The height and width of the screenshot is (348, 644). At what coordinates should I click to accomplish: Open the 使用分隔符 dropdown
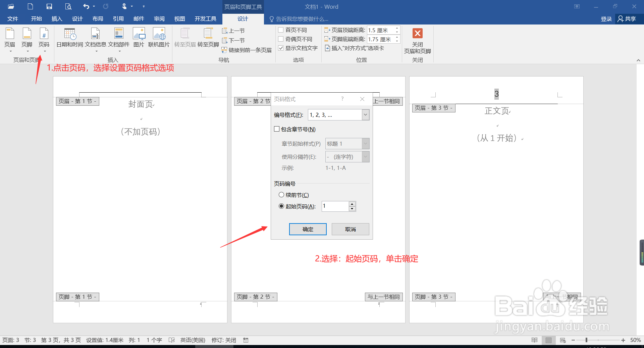coord(365,157)
